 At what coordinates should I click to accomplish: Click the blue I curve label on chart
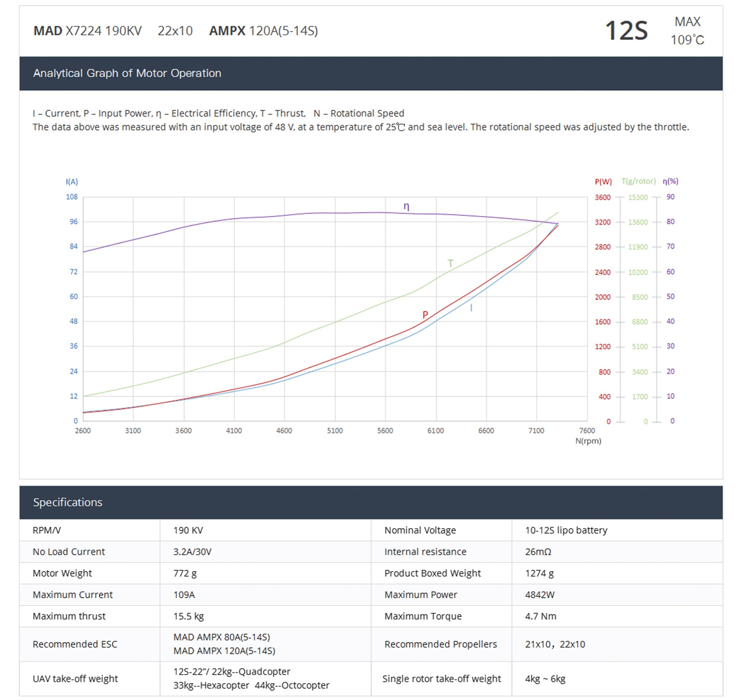471,308
